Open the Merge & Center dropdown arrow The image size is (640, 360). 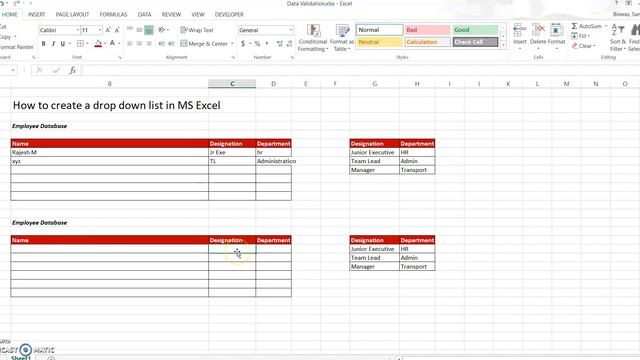232,44
